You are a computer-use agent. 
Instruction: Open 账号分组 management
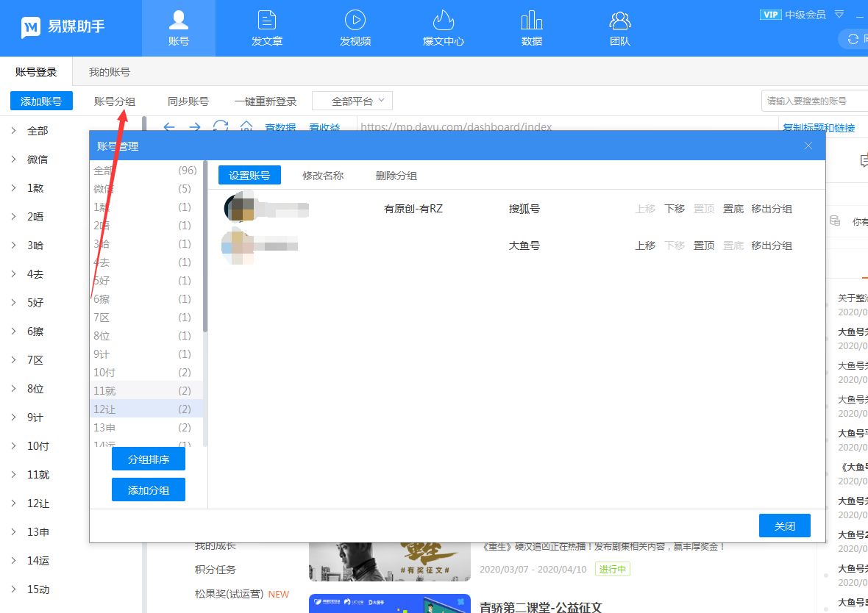tap(115, 101)
